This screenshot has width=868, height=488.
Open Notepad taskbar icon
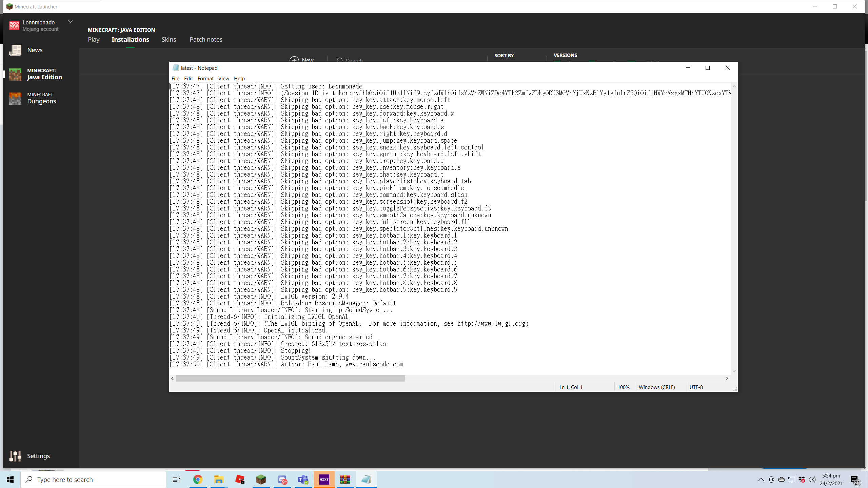[x=366, y=480]
